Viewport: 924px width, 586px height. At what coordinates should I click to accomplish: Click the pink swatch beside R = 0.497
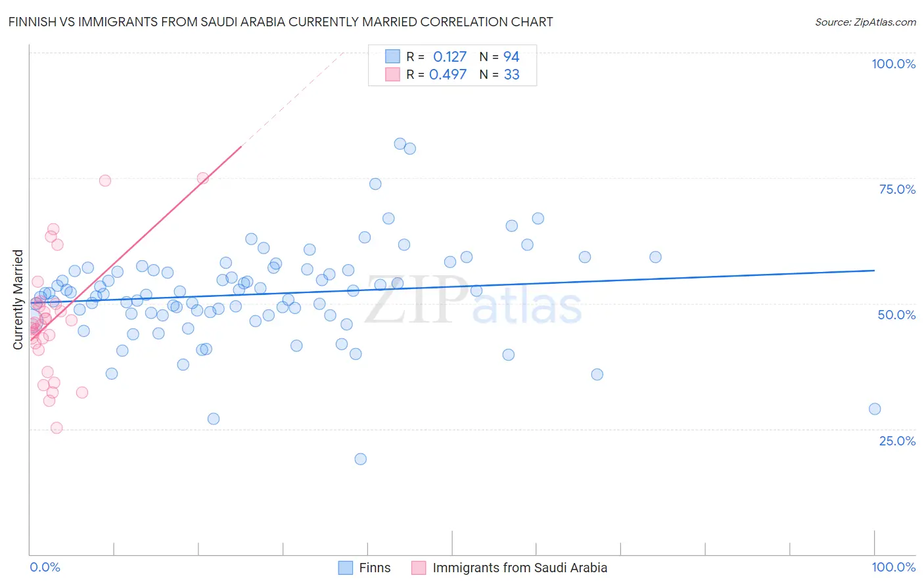392,74
